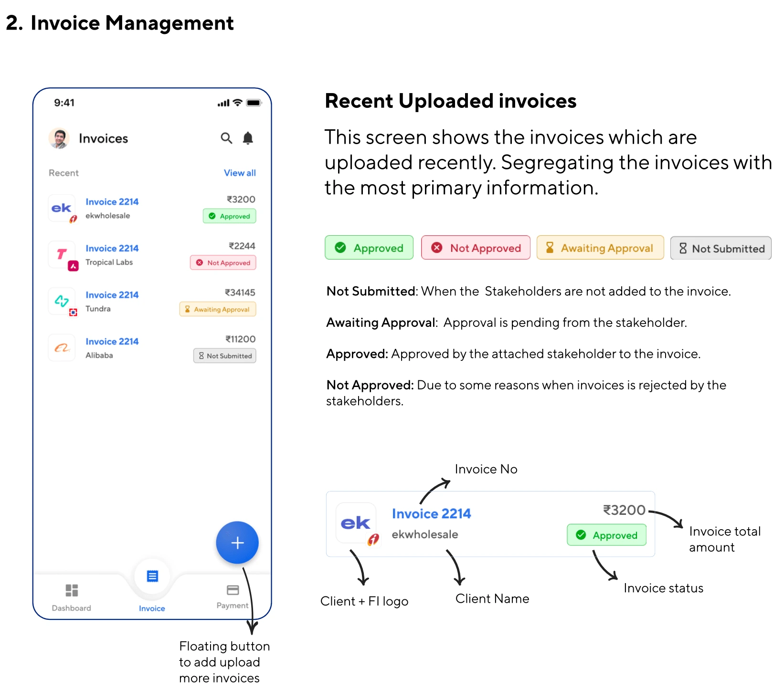Open the Tropical Labs client logo
Screen dimensions: 784x690
pyautogui.click(x=62, y=255)
